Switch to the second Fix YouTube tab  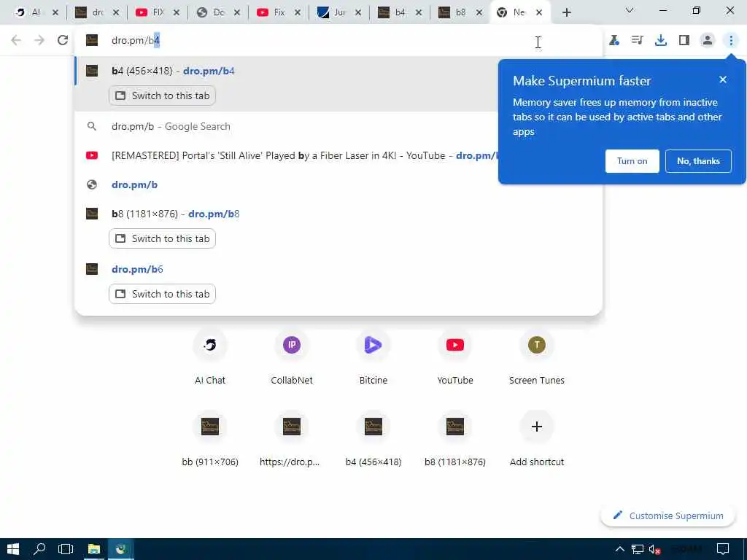(x=273, y=12)
